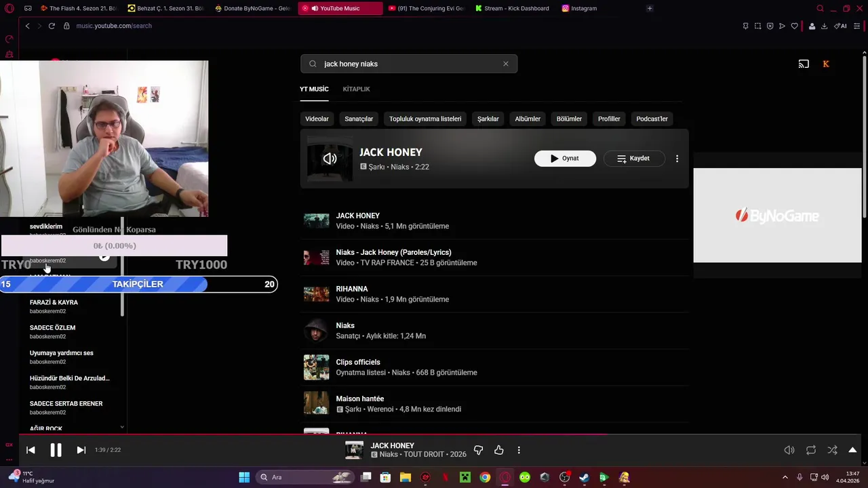The width and height of the screenshot is (868, 488).
Task: Open top result three-dot options menu
Action: (677, 159)
